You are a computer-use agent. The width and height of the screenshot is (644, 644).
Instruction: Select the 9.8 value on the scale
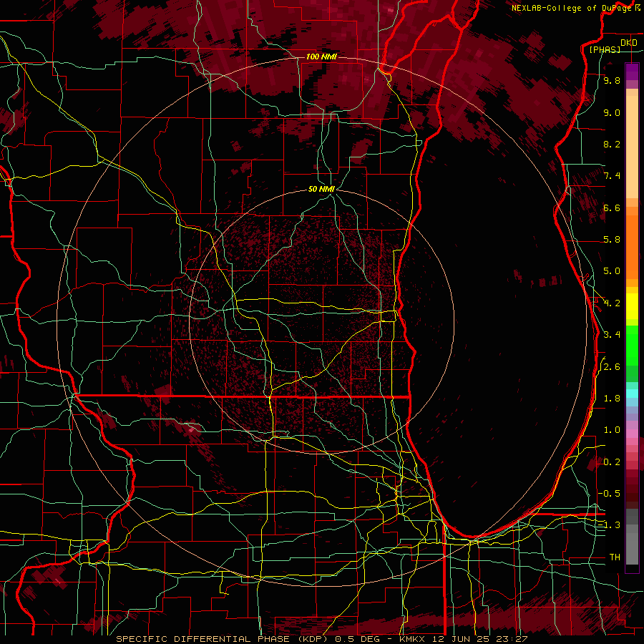(612, 80)
